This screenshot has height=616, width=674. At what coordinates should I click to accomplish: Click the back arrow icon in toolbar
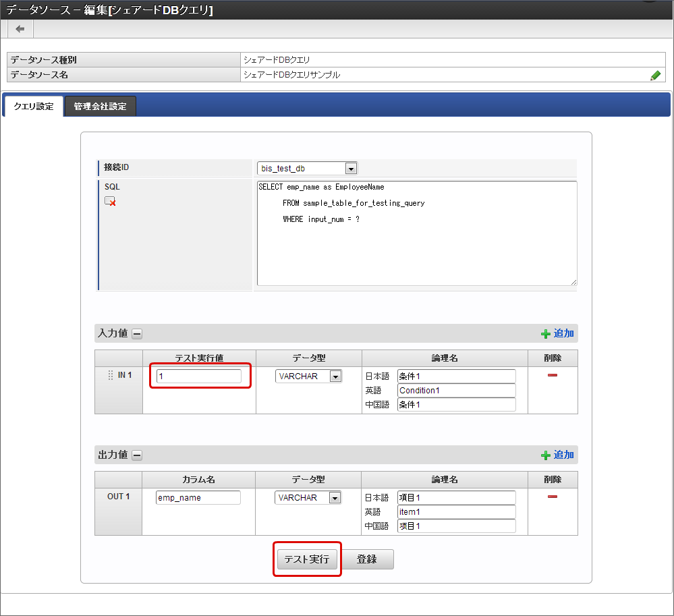(x=20, y=28)
